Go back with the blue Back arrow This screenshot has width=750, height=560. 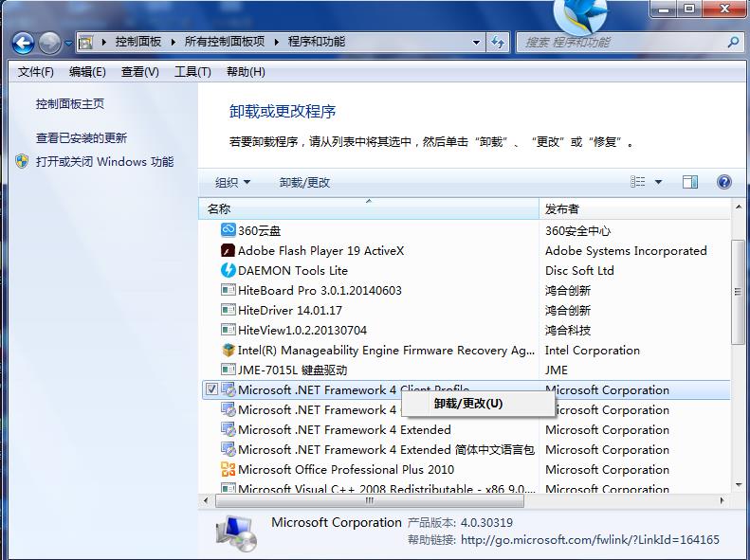point(23,43)
